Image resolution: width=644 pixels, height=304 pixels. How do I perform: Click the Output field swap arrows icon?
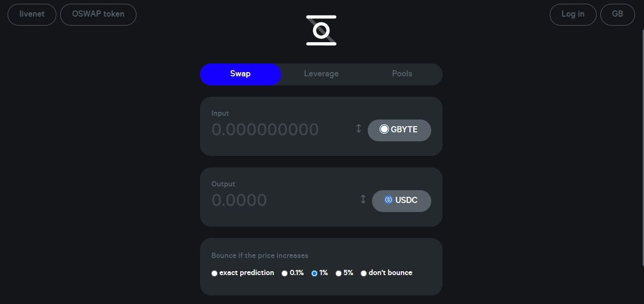(363, 199)
